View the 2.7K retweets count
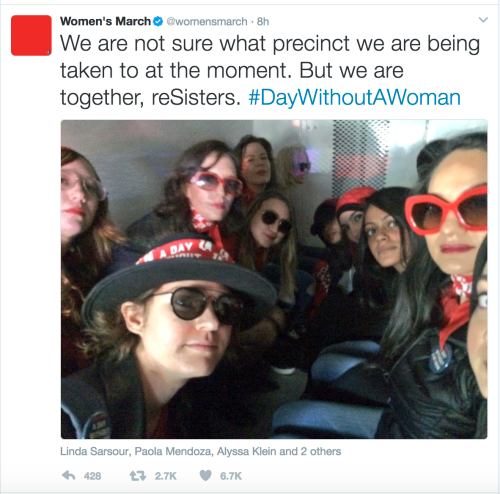The image size is (500, 494). tap(165, 476)
